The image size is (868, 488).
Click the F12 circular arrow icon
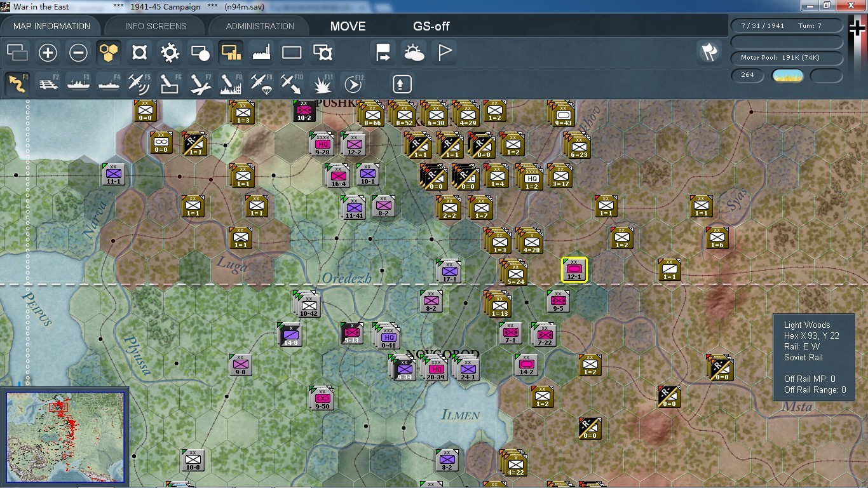click(353, 84)
